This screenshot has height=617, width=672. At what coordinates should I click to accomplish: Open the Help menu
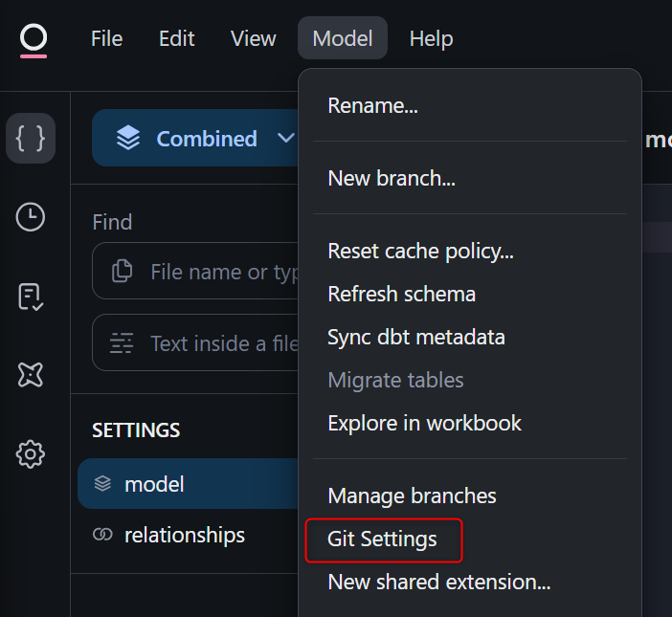(x=431, y=39)
